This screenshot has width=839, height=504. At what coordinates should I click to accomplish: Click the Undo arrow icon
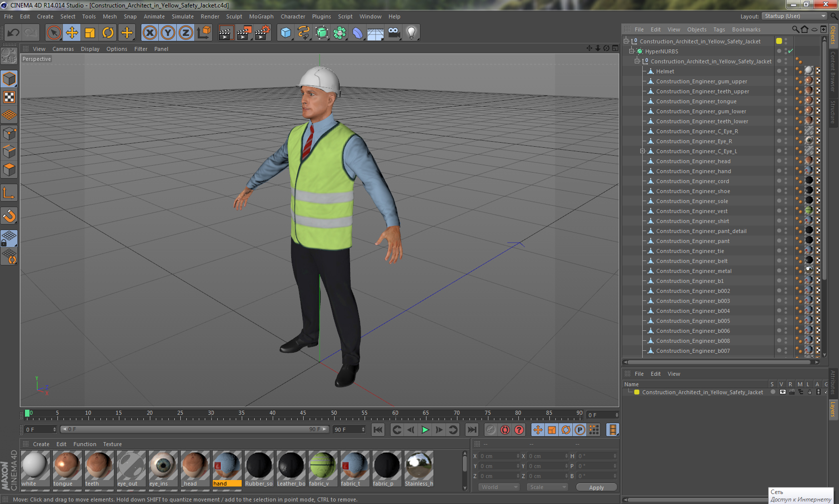point(13,33)
